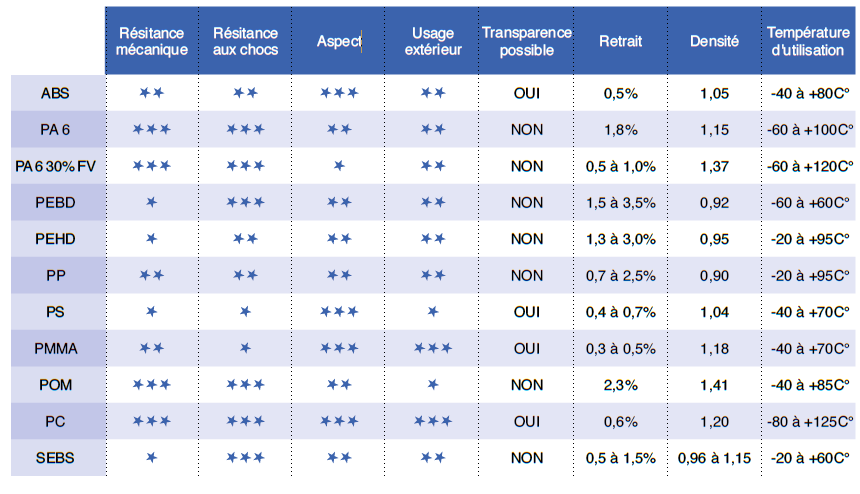Click the three-star Aspect rating for ABS
Screen dimensions: 860x494
339,93
